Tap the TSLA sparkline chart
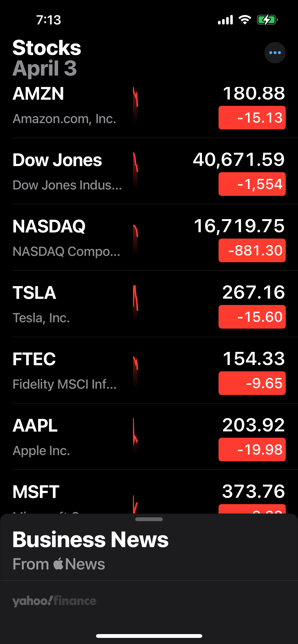The image size is (298, 644). coord(136,303)
